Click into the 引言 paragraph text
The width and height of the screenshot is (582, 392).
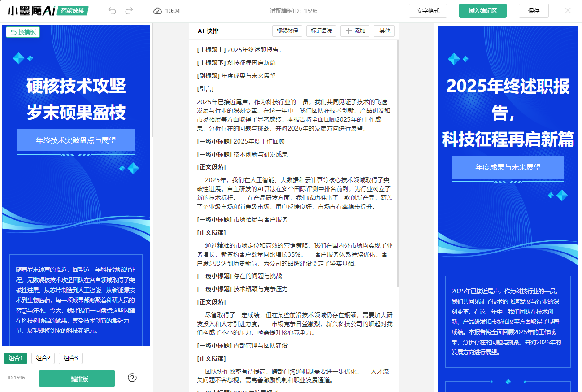click(x=291, y=115)
